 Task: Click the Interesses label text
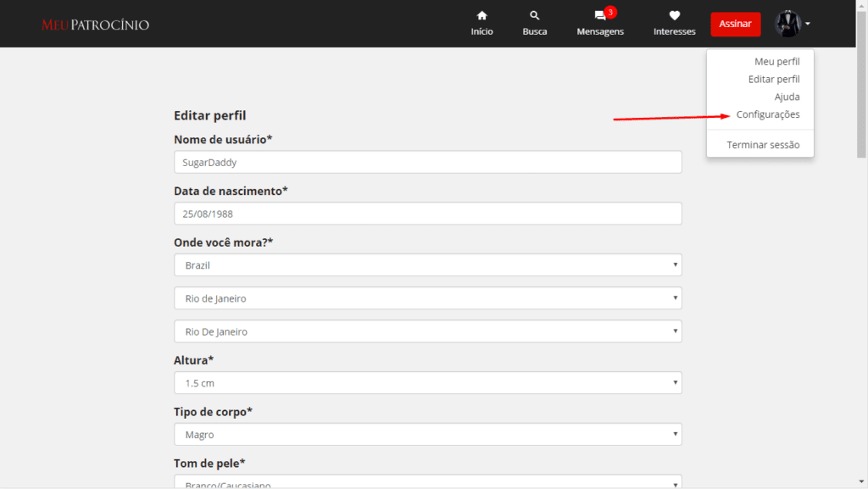[674, 31]
